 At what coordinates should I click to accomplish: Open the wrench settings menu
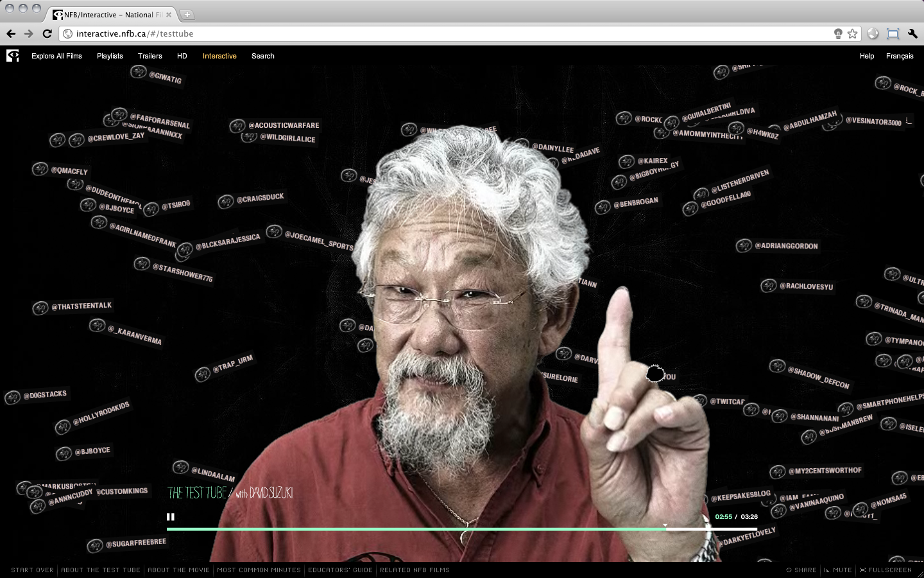[x=912, y=33]
